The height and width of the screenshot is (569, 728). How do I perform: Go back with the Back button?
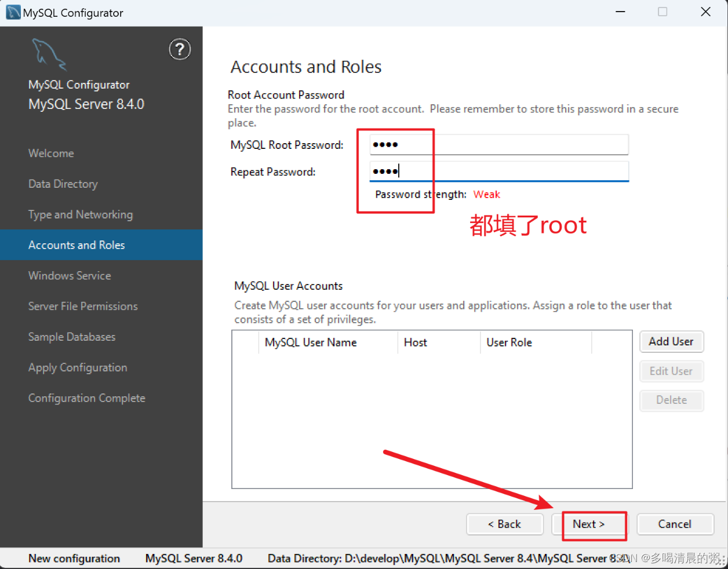(x=505, y=524)
